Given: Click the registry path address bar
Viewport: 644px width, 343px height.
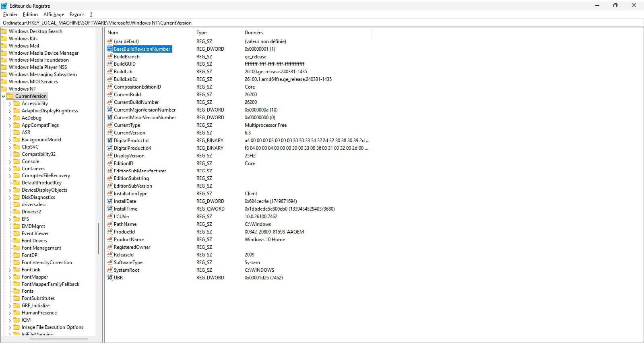Looking at the screenshot, I should (x=322, y=23).
